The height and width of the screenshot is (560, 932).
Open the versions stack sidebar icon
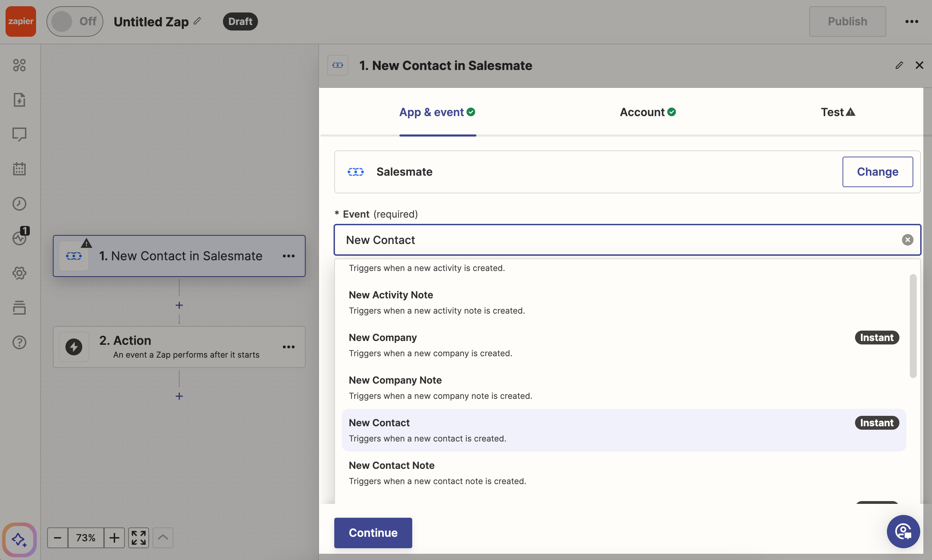point(19,307)
